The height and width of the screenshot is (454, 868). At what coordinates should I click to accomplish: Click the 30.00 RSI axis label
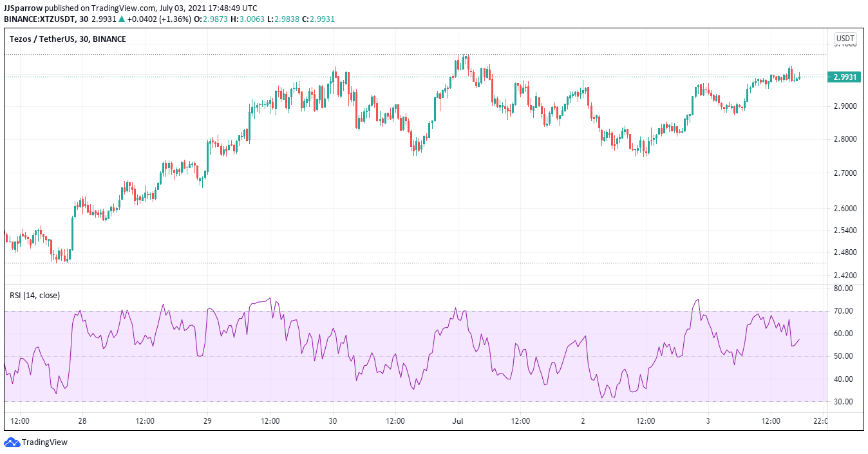843,402
